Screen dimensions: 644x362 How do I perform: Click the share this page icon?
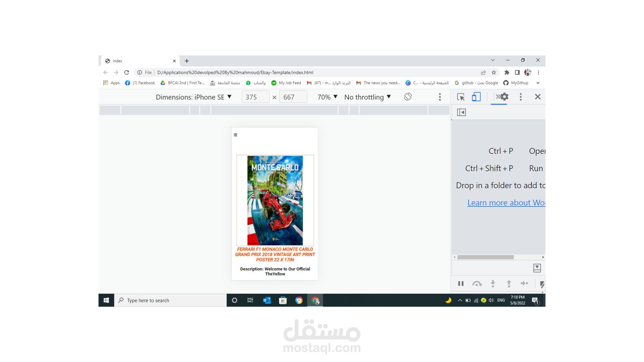tap(483, 72)
